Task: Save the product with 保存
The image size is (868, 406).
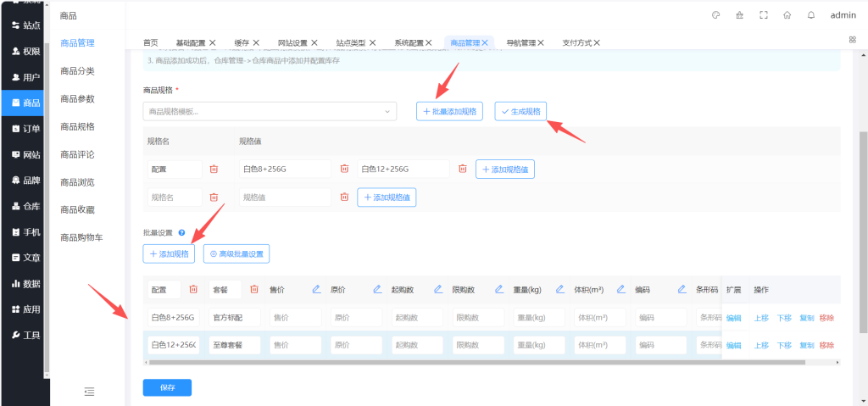Action: pyautogui.click(x=167, y=387)
